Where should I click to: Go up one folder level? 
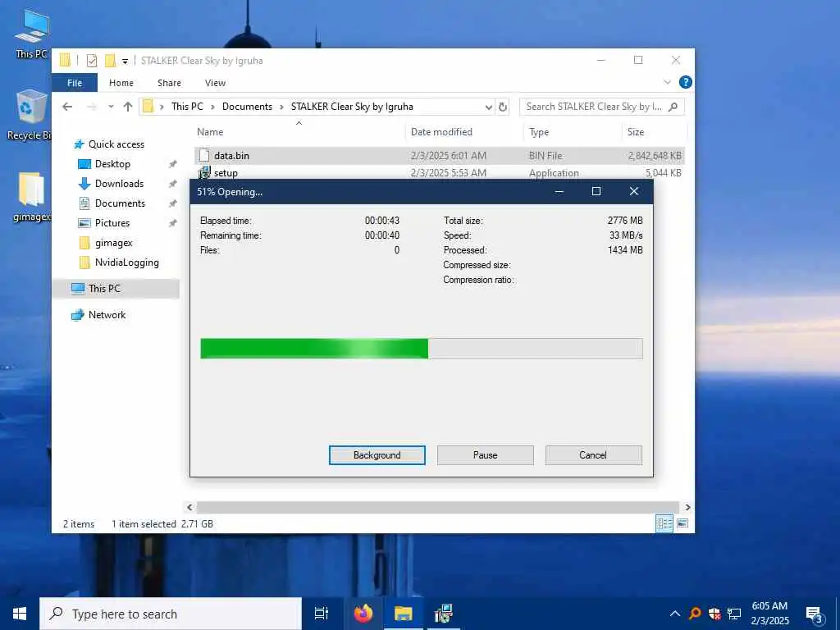127,107
